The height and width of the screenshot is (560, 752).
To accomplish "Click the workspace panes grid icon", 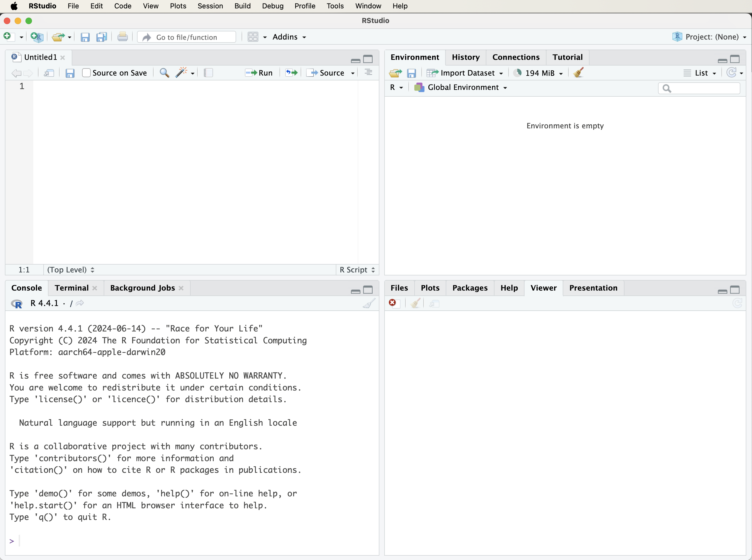I will (253, 37).
